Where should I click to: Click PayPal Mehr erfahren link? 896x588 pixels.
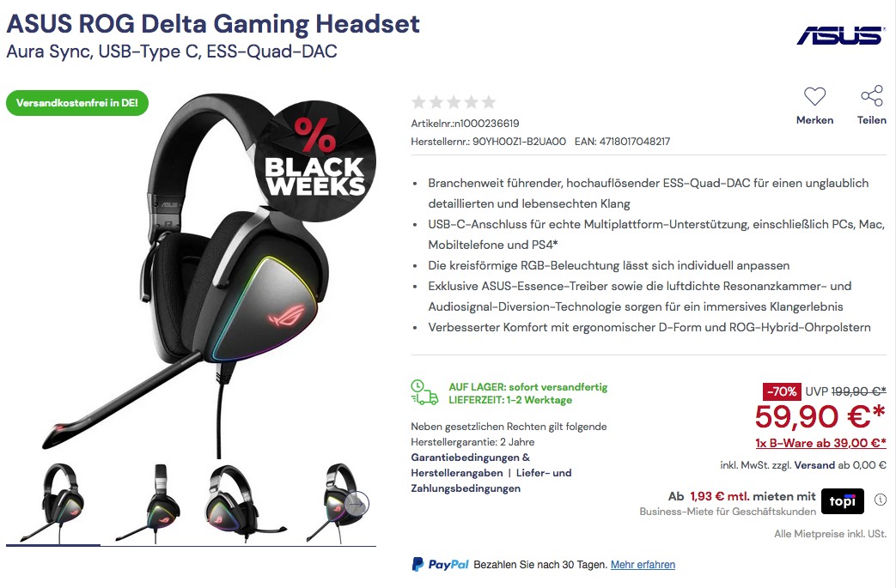(643, 565)
